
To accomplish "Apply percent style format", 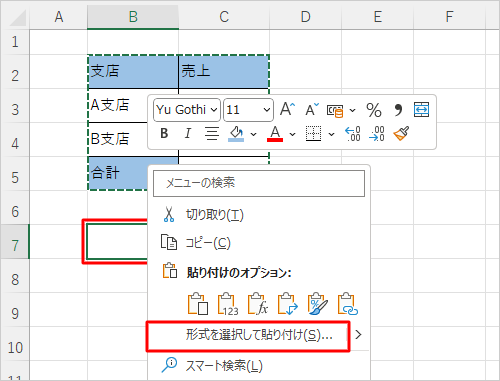I will tap(374, 110).
